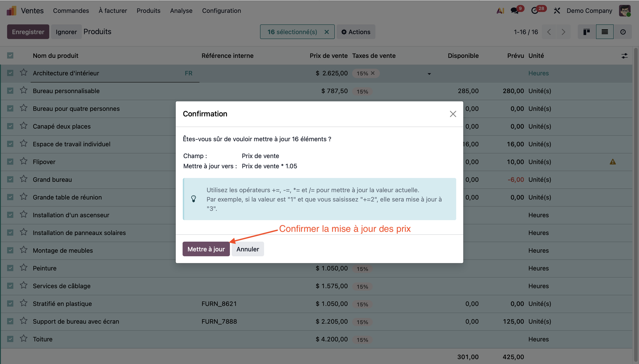Click the Annuler button
The image size is (639, 364).
coord(248,249)
